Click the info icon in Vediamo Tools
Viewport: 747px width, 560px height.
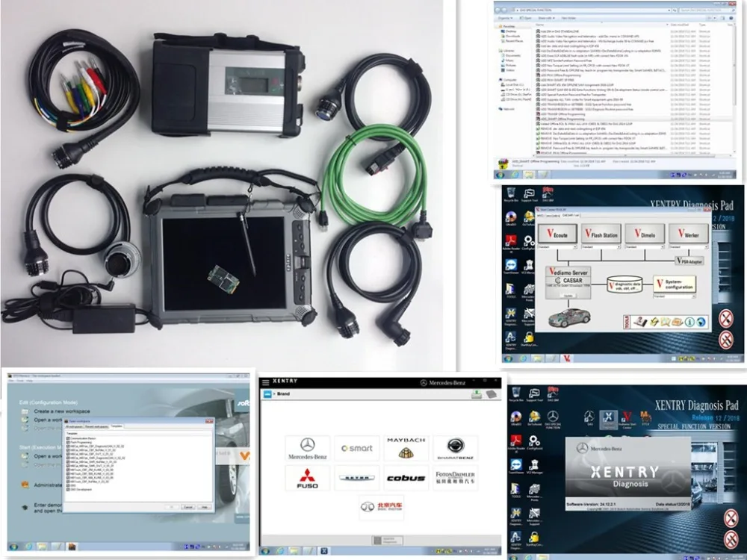(x=689, y=322)
